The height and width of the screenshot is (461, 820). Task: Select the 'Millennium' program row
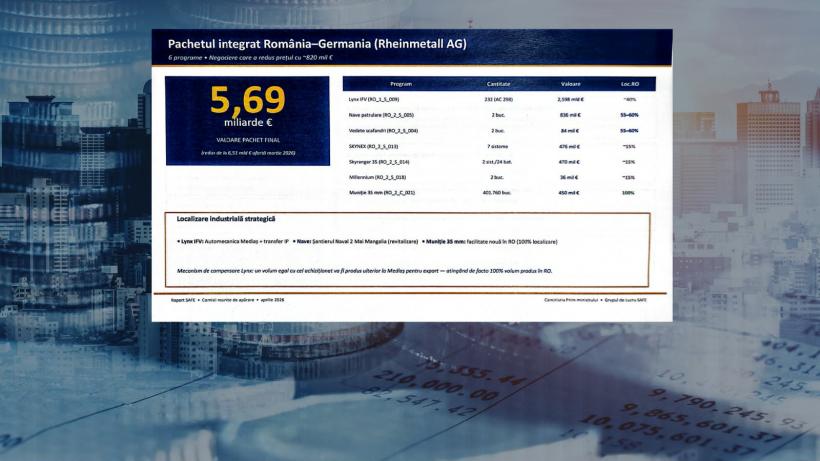374,177
